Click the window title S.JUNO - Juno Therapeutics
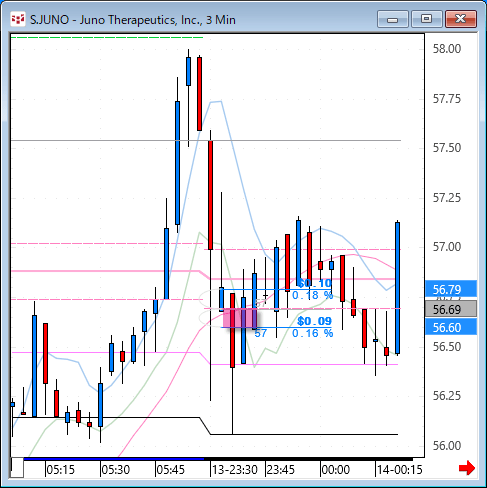487x488 pixels. (133, 20)
